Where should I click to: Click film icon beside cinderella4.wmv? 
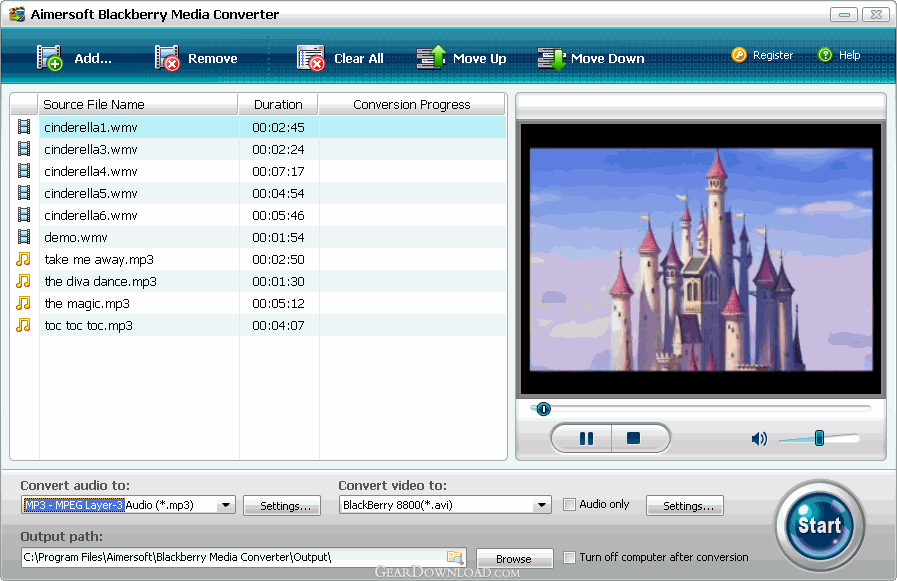pyautogui.click(x=24, y=170)
